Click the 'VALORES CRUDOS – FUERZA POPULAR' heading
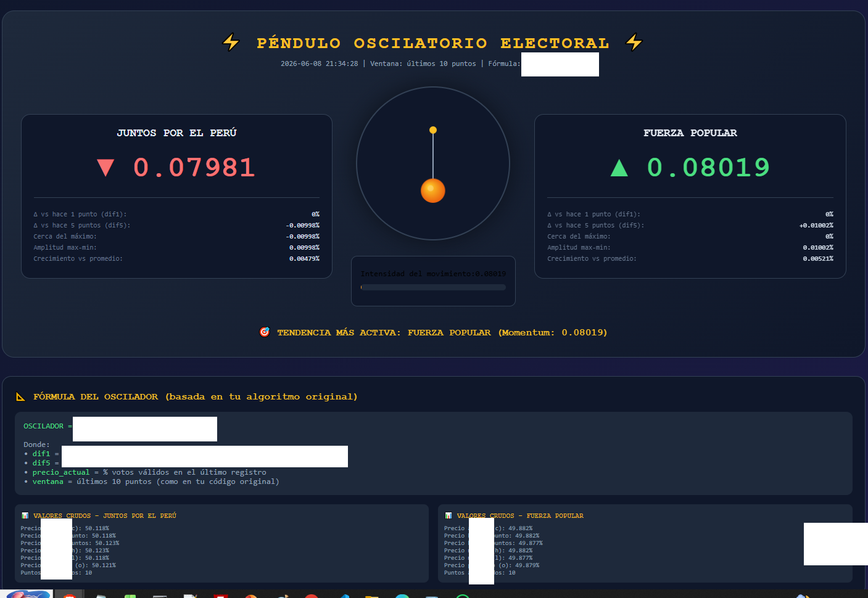This screenshot has height=598, width=868. coord(520,515)
